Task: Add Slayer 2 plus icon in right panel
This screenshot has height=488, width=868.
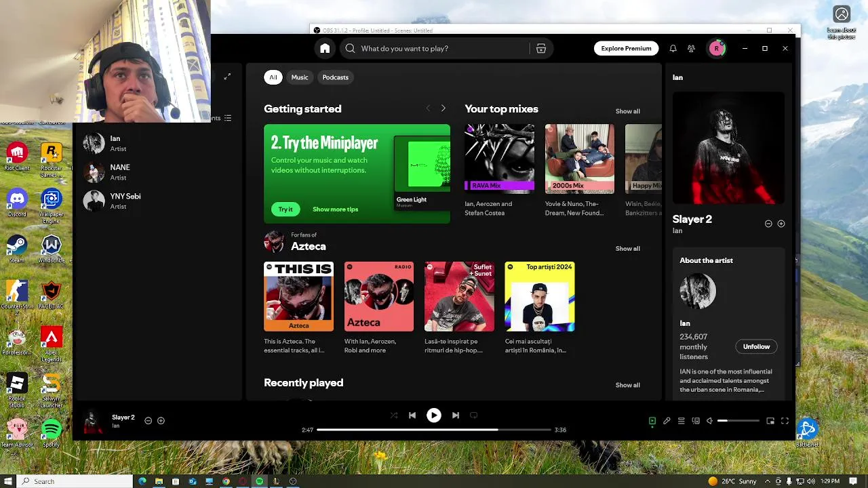Action: pyautogui.click(x=781, y=224)
